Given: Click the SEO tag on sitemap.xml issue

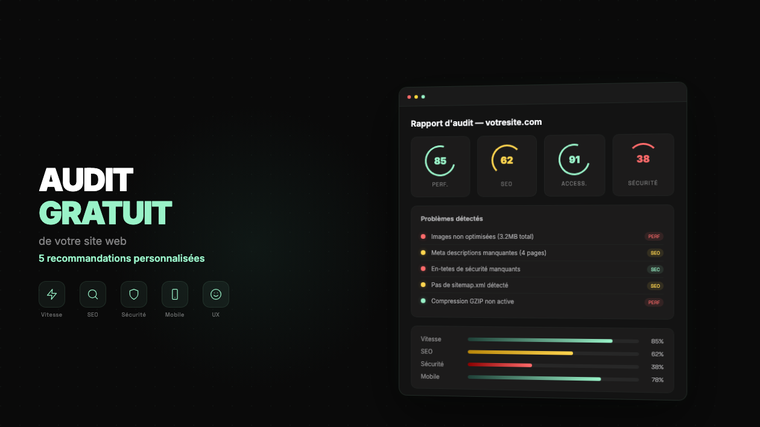Looking at the screenshot, I should (655, 286).
